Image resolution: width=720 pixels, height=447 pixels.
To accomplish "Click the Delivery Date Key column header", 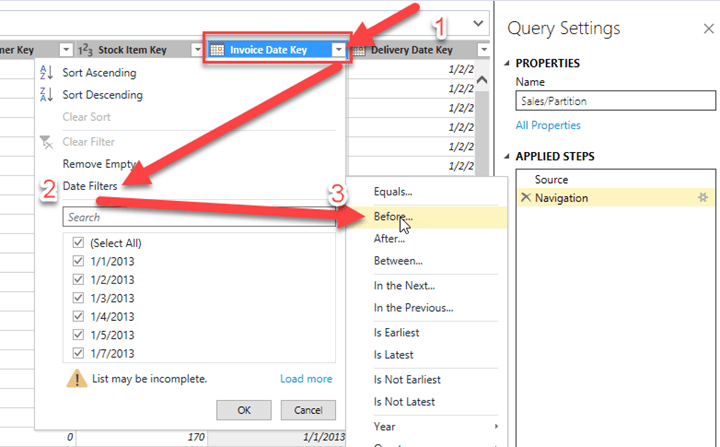I will (x=411, y=50).
